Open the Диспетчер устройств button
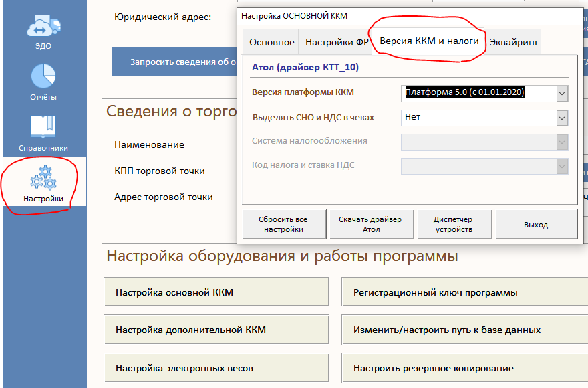 [x=452, y=225]
